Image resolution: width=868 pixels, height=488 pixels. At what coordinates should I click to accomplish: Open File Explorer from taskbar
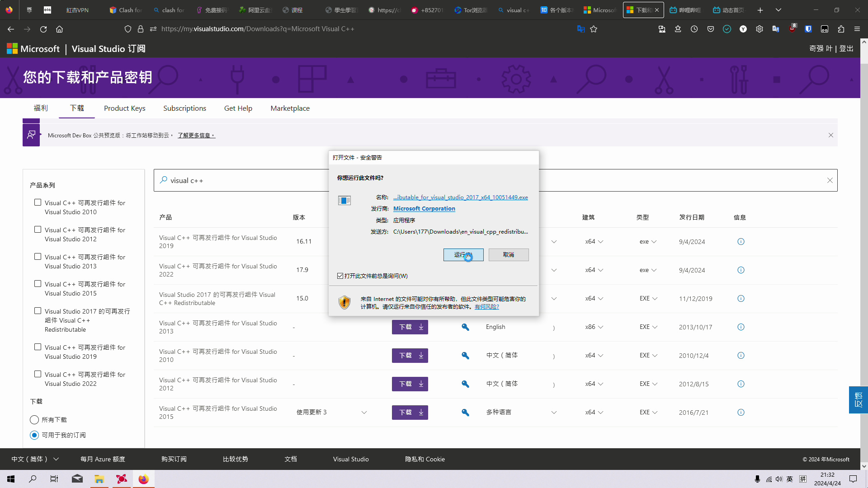coord(99,479)
